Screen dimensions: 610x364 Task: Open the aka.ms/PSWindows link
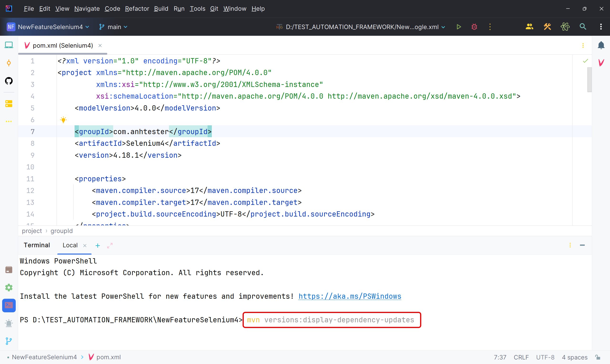tap(350, 296)
